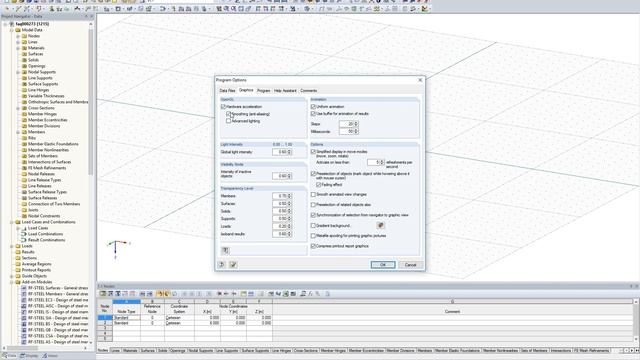Click RF-STEEL EC3 module icon
Screen dimensions: 640x360
coord(24,300)
